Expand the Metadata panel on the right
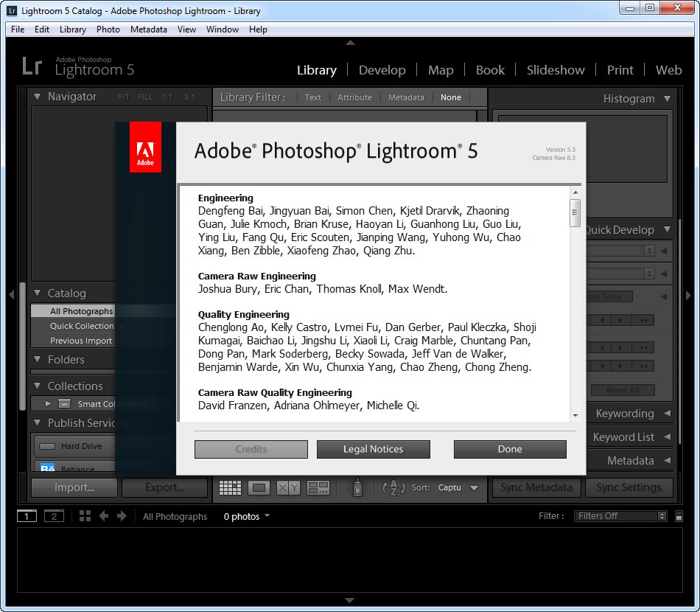Viewport: 700px width, 612px height. 667,460
